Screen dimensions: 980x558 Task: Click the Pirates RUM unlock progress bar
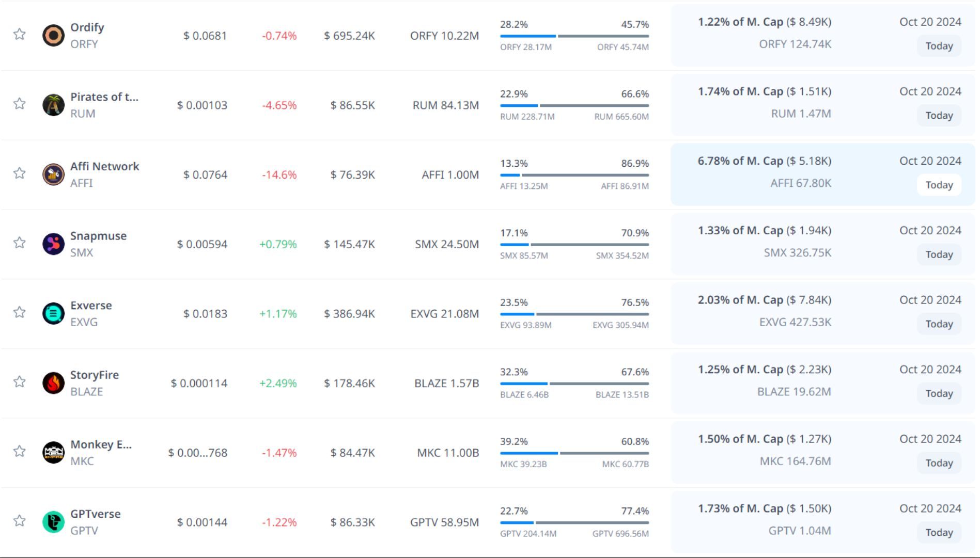point(574,105)
